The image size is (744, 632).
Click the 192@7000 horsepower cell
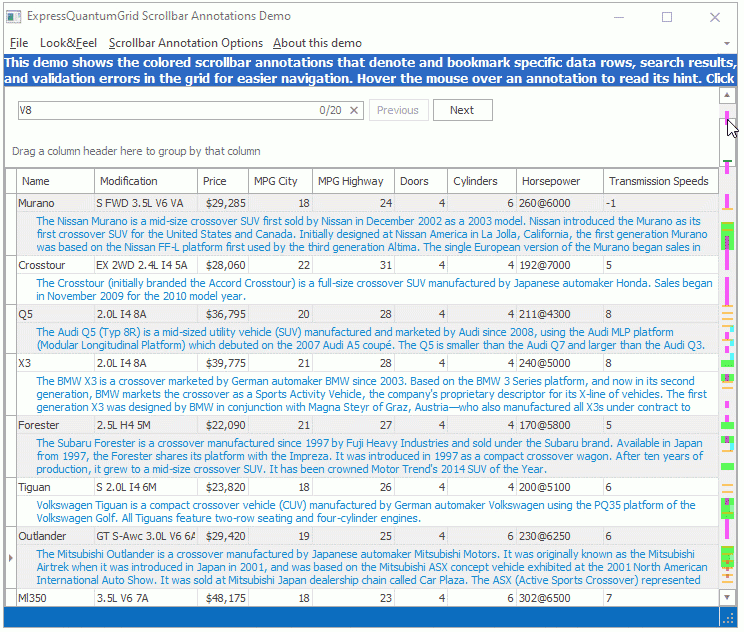[x=560, y=265]
